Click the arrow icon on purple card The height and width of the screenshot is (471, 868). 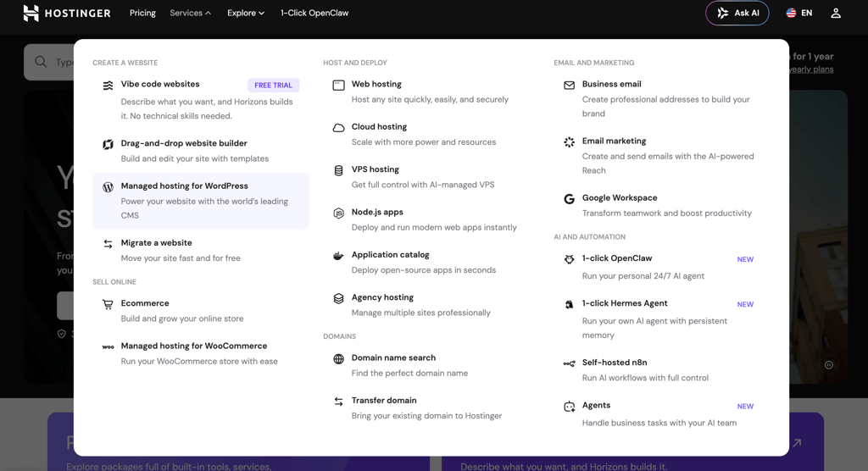click(797, 443)
